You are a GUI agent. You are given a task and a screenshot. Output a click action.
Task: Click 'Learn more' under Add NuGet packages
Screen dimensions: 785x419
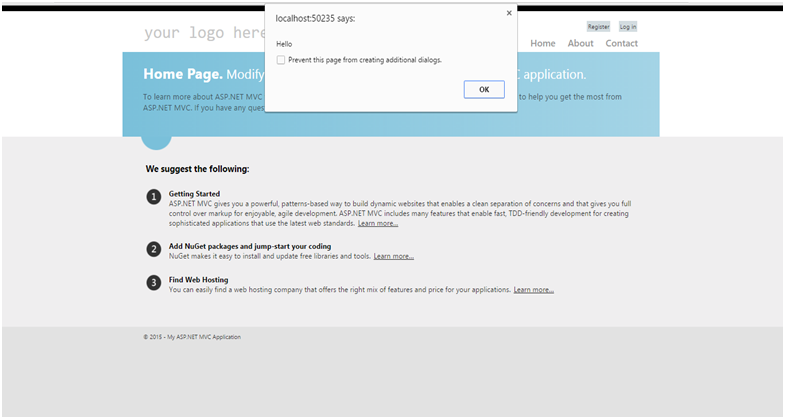[x=394, y=256]
